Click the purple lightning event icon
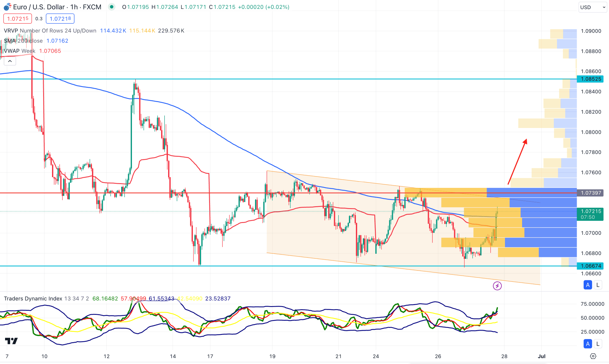The height and width of the screenshot is (364, 609). click(x=497, y=286)
